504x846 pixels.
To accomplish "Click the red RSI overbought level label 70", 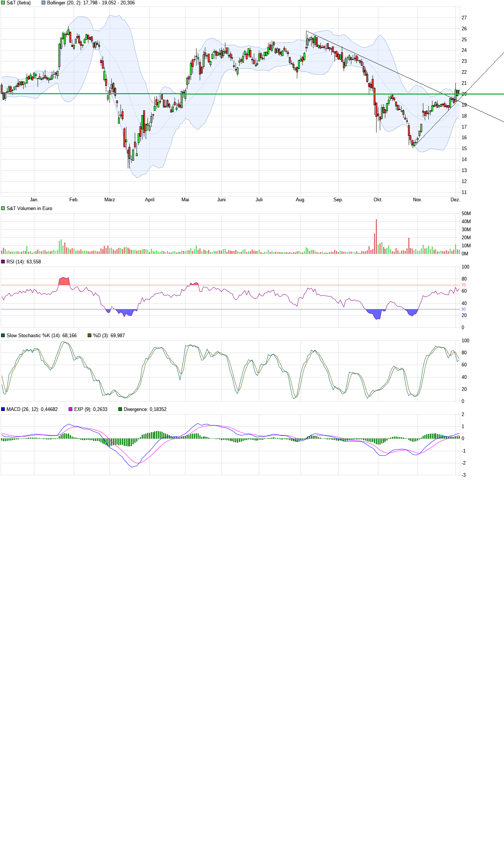I will [463, 285].
